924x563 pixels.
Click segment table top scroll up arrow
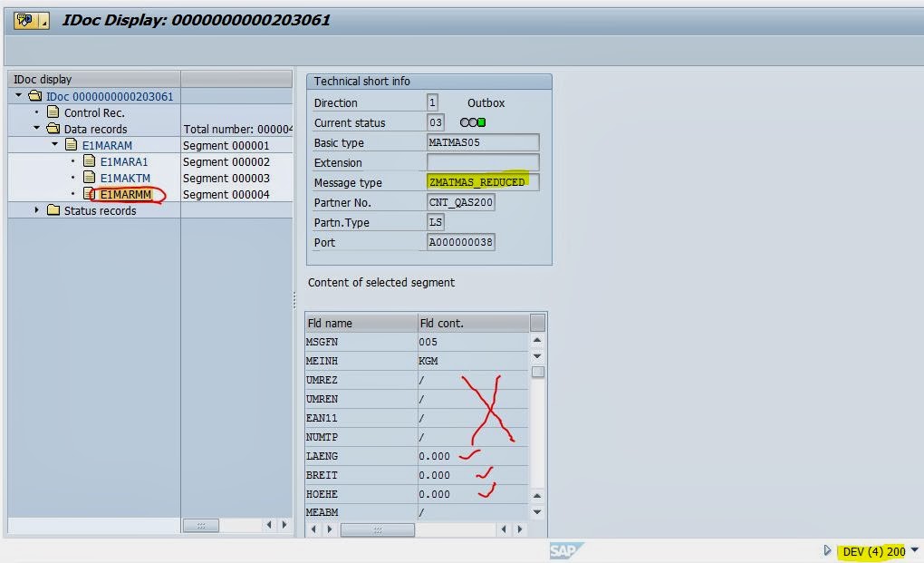coord(537,340)
